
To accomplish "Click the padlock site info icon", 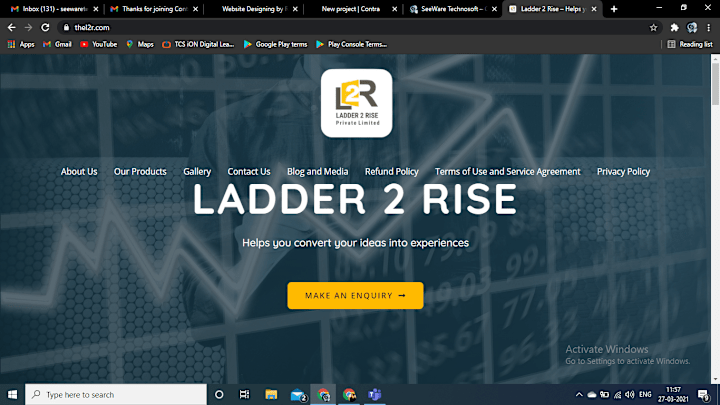I will pyautogui.click(x=66, y=28).
